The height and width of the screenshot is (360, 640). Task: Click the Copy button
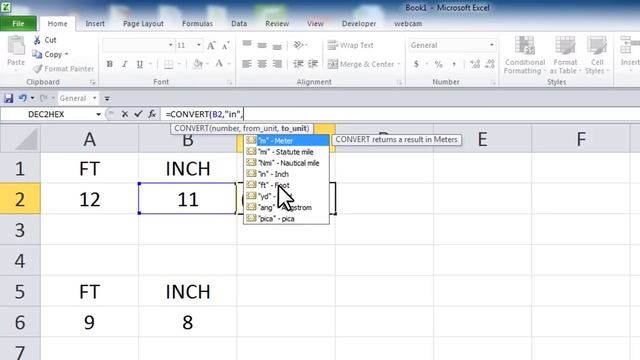pos(48,54)
